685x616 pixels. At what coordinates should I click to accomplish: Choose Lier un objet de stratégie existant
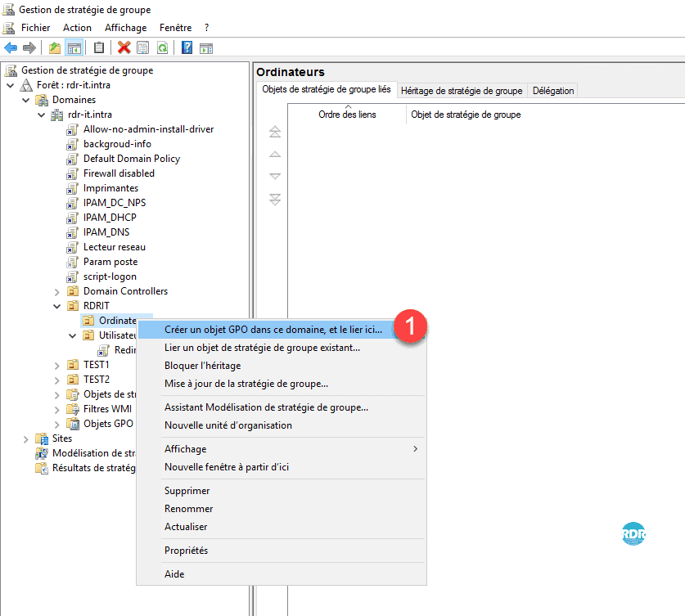coord(282,348)
